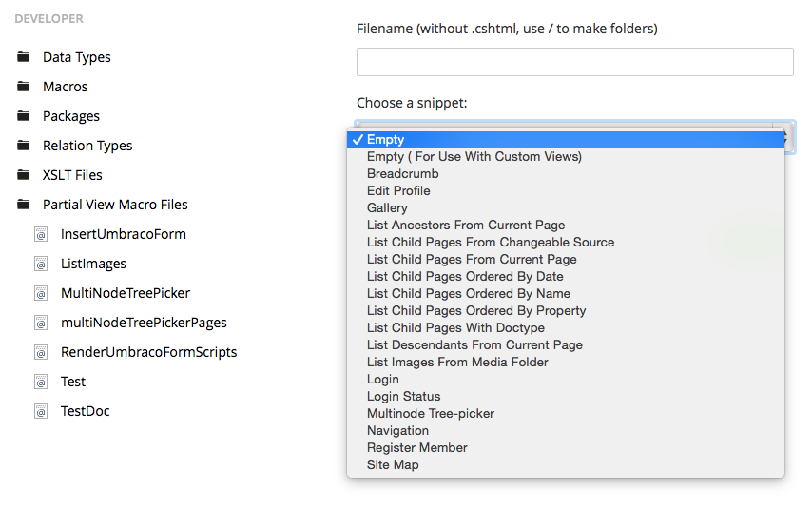This screenshot has width=812, height=531.
Task: Select the Gallery snippet from list
Action: (x=387, y=208)
